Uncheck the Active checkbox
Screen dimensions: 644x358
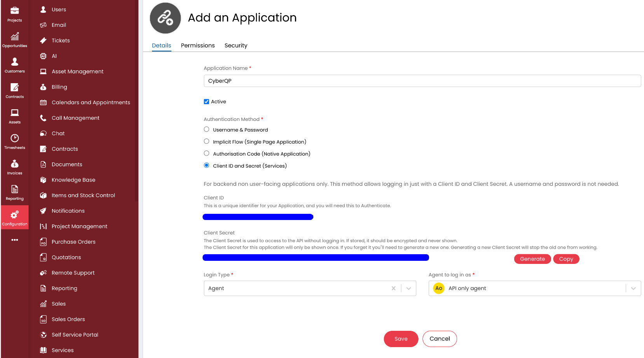tap(206, 101)
